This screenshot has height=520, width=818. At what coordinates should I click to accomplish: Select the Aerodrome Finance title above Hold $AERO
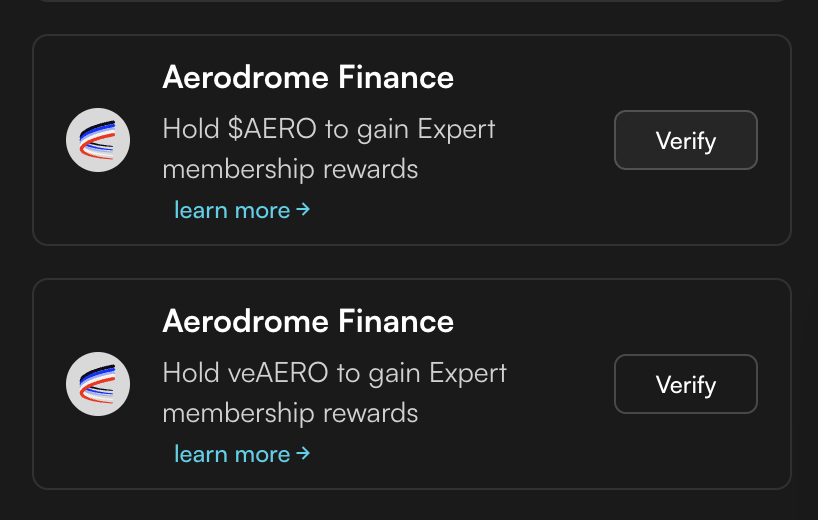[x=307, y=77]
